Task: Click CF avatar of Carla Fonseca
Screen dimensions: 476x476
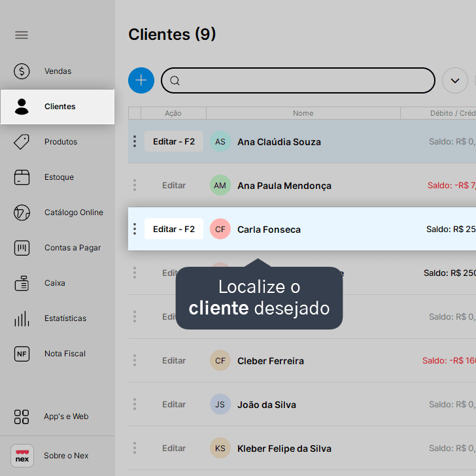Action: pyautogui.click(x=220, y=229)
